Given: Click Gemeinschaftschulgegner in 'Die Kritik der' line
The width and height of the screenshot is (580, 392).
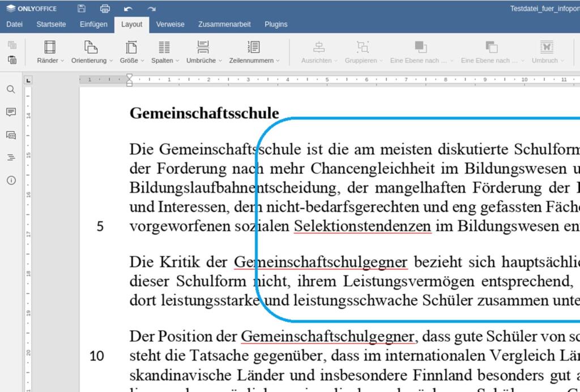Looking at the screenshot, I should (x=321, y=262).
